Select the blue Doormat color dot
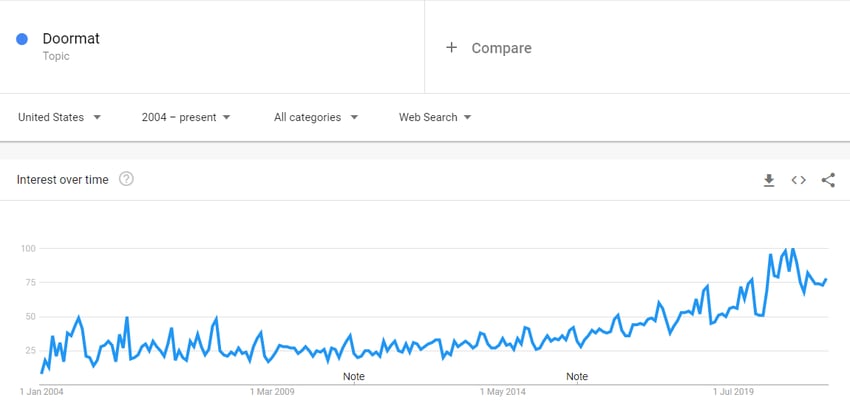This screenshot has height=417, width=850. pos(22,39)
